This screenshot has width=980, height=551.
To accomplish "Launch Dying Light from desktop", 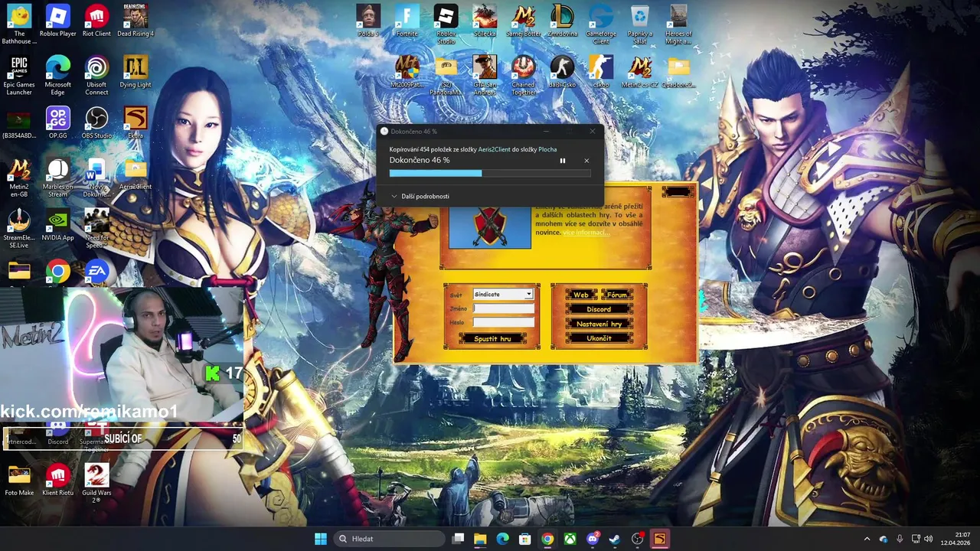I will pos(136,73).
